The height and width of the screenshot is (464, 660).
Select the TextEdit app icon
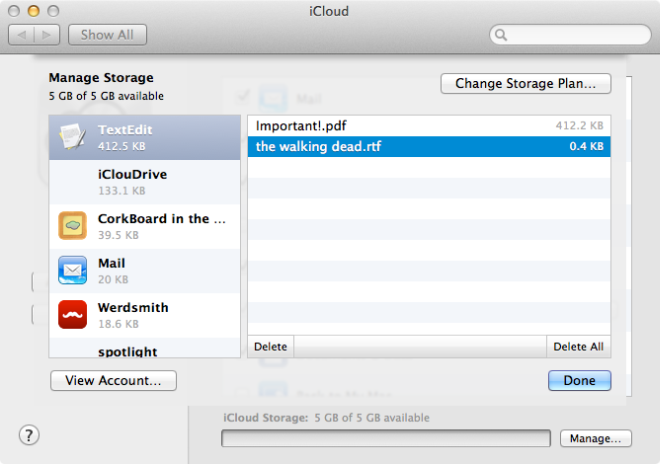coord(72,136)
